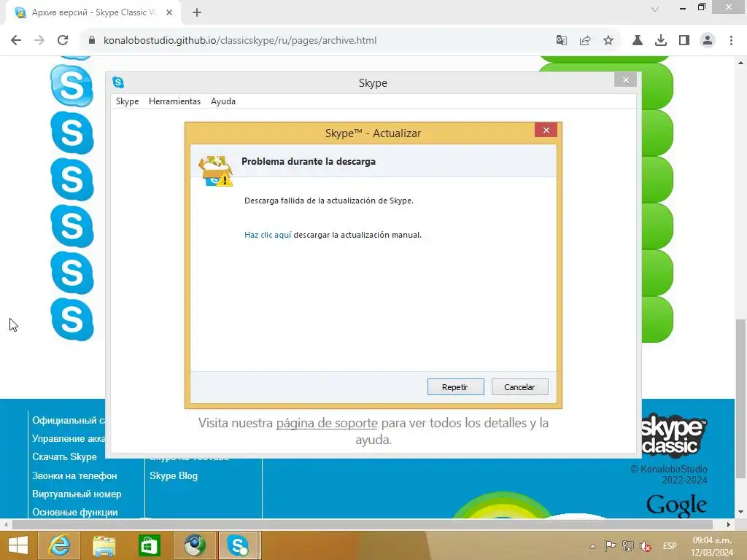This screenshot has width=747, height=560.
Task: Open the 'Звонки на телефон' footer link
Action: pyautogui.click(x=74, y=475)
